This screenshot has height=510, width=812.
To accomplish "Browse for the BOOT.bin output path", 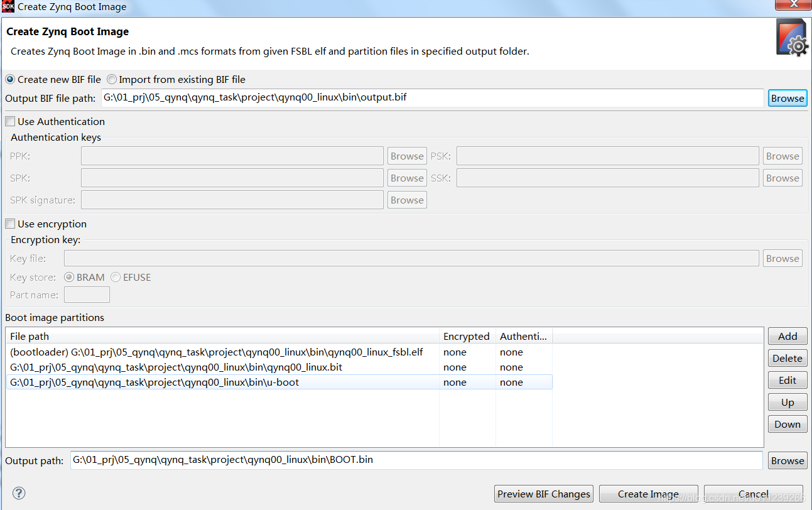I will 788,460.
